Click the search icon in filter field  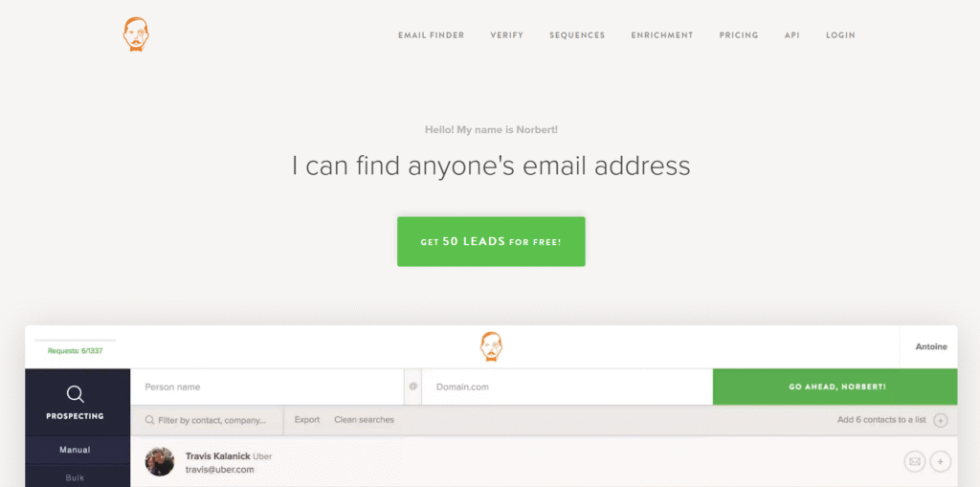[150, 420]
